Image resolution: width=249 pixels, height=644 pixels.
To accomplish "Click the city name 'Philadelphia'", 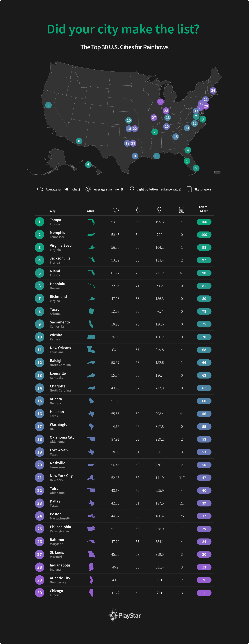I will [60, 527].
